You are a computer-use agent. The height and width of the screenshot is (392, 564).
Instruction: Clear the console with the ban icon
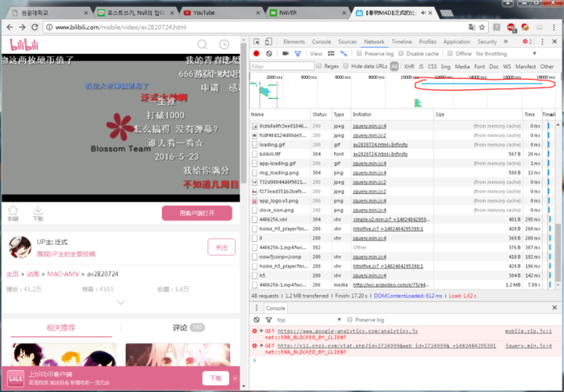257,320
